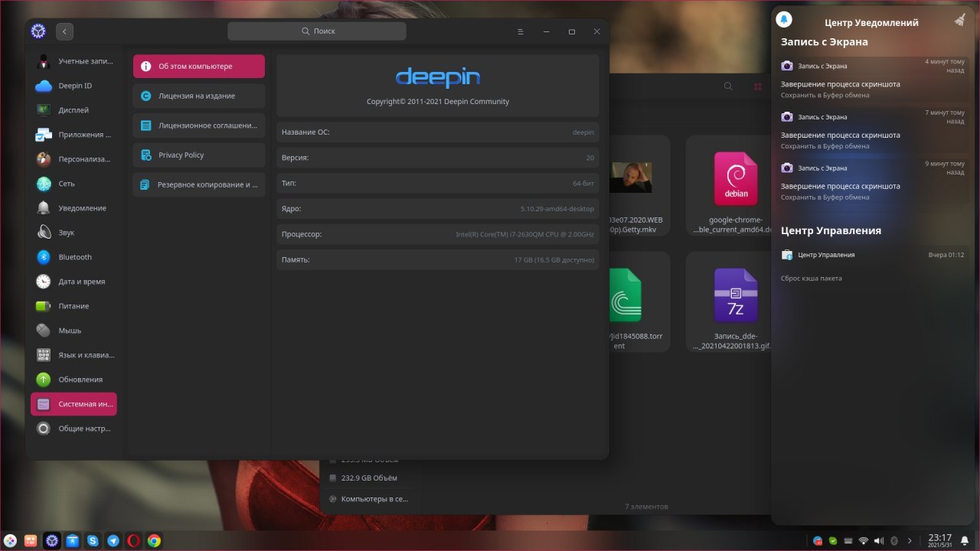Image resolution: width=980 pixels, height=551 pixels.
Task: Click Control Center icon in the dock
Action: (x=52, y=540)
